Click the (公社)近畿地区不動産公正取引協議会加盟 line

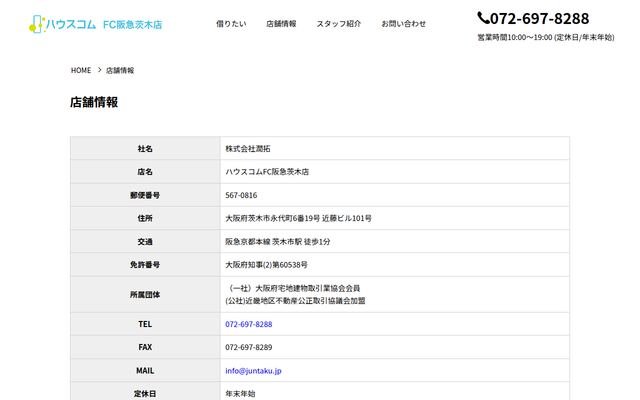(295, 301)
